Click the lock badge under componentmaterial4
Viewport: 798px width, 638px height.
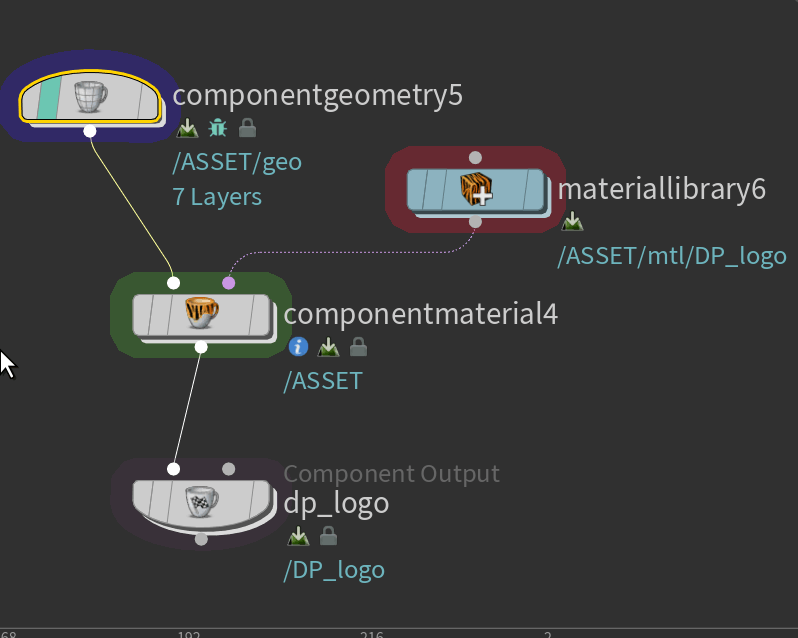[358, 347]
